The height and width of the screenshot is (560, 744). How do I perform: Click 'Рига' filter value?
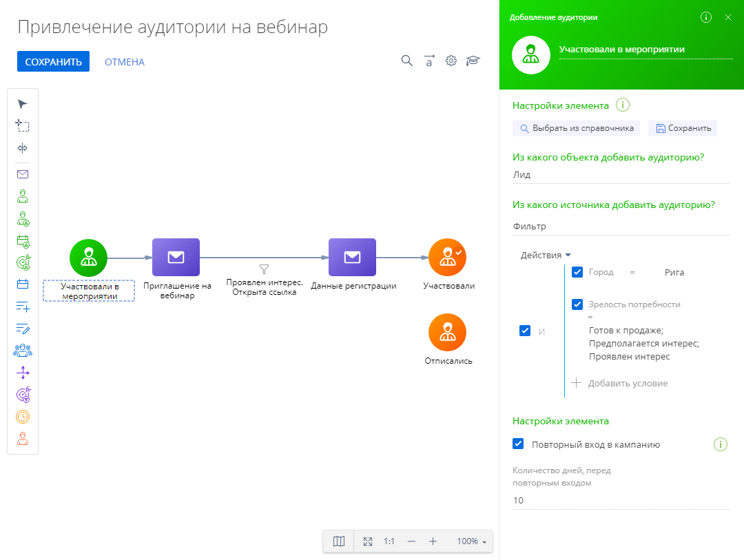(674, 272)
